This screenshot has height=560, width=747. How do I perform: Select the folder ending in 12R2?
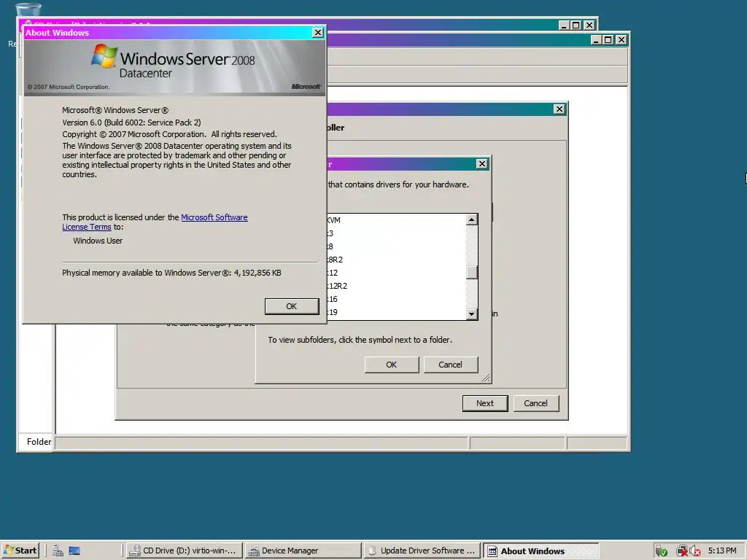click(337, 286)
